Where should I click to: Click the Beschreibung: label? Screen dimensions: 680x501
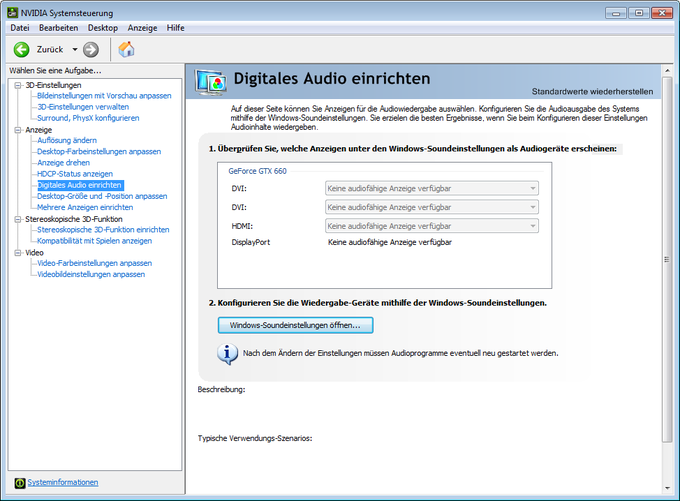(221, 390)
